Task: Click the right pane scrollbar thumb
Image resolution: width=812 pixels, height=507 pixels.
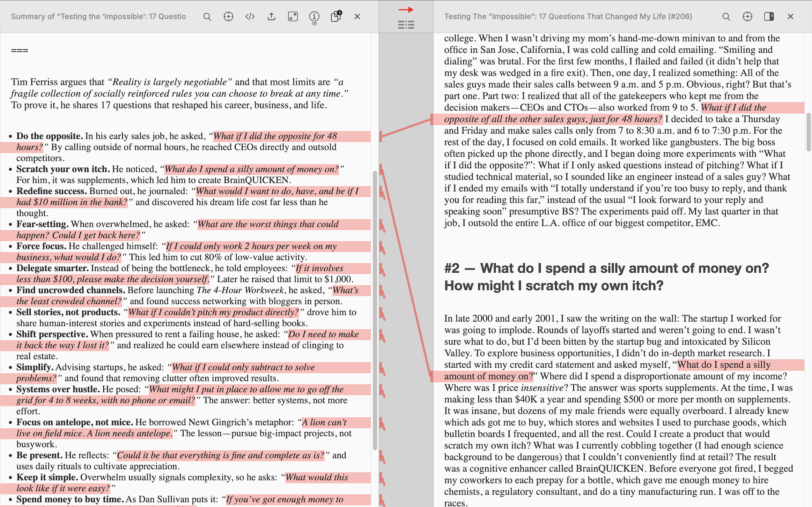Action: click(808, 132)
